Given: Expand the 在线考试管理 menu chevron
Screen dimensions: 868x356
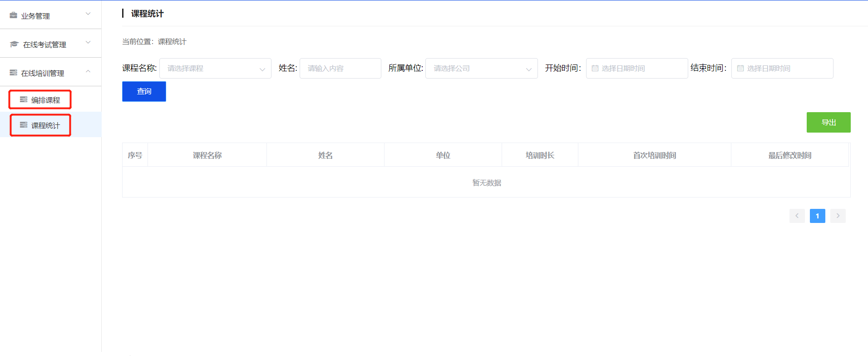Looking at the screenshot, I should pos(88,43).
